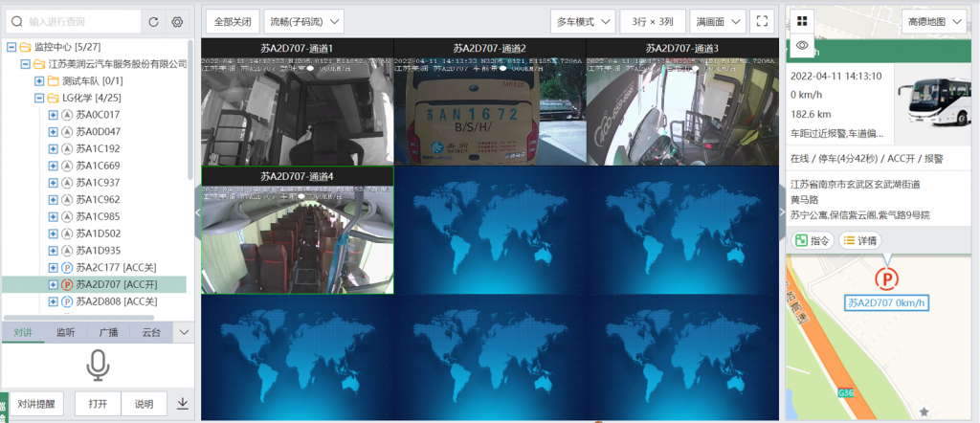Click the 全部关闭 button
The image size is (980, 423).
(233, 20)
